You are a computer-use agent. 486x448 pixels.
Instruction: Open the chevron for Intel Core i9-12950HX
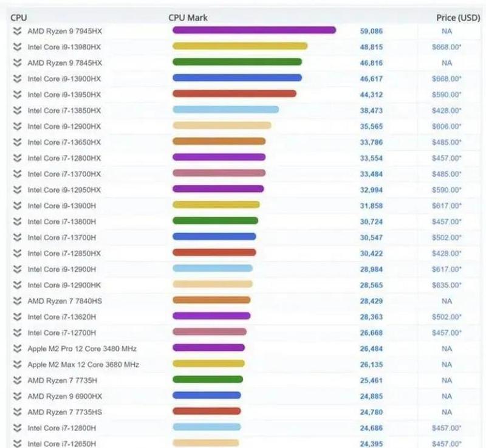point(18,190)
